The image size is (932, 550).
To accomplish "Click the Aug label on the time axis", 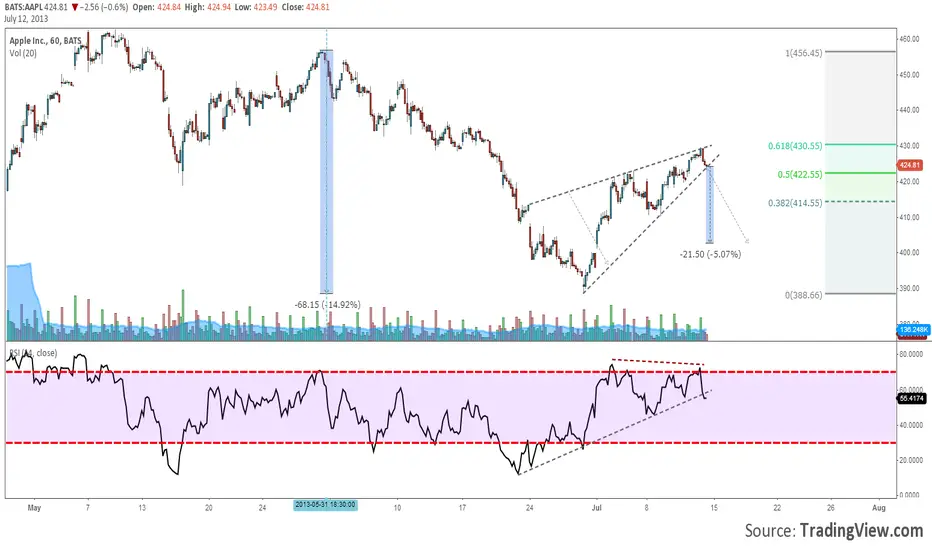I will (x=879, y=508).
